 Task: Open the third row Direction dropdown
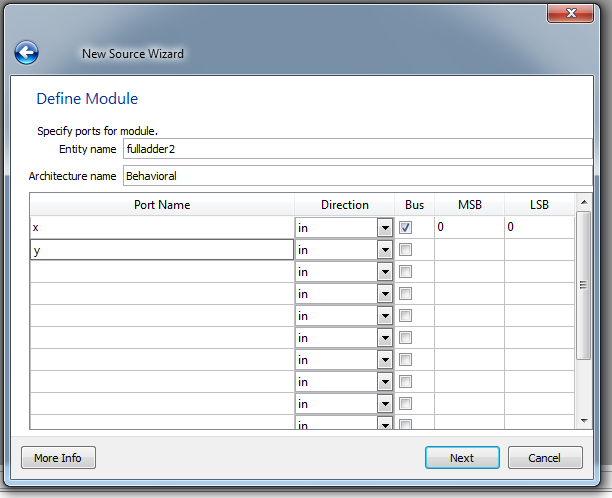[x=384, y=272]
